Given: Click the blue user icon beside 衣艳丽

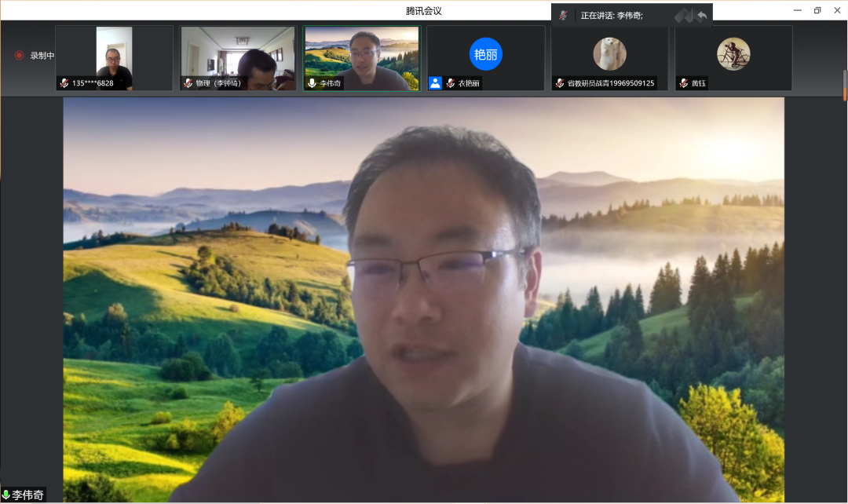Looking at the screenshot, I should pos(435,83).
